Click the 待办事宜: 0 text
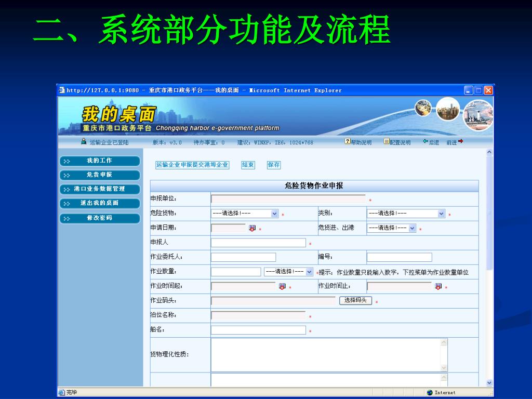 click(x=209, y=142)
